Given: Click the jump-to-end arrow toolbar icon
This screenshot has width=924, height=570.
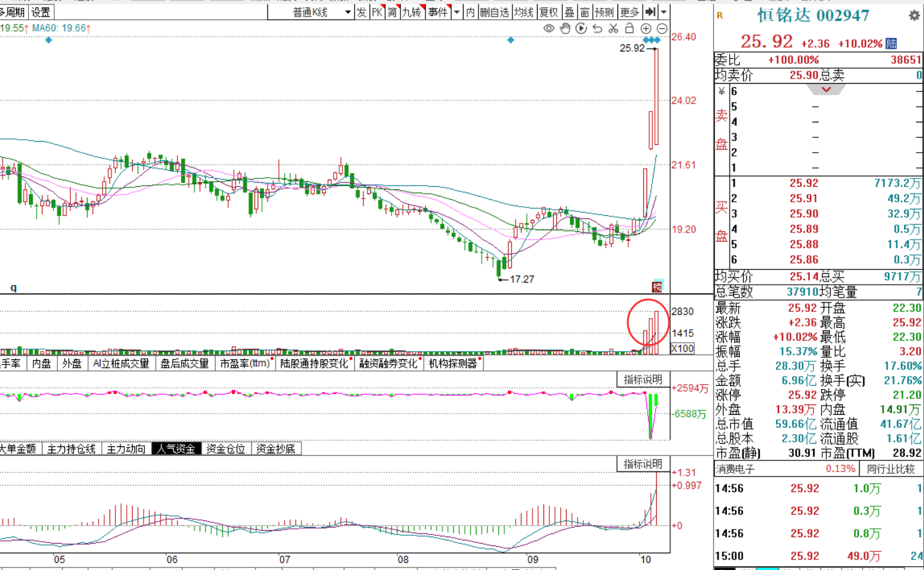Looking at the screenshot, I should (x=650, y=12).
